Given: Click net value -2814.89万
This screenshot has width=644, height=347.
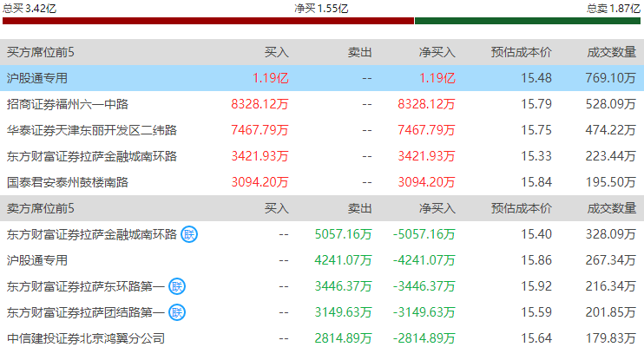Looking at the screenshot, I should (424, 338).
